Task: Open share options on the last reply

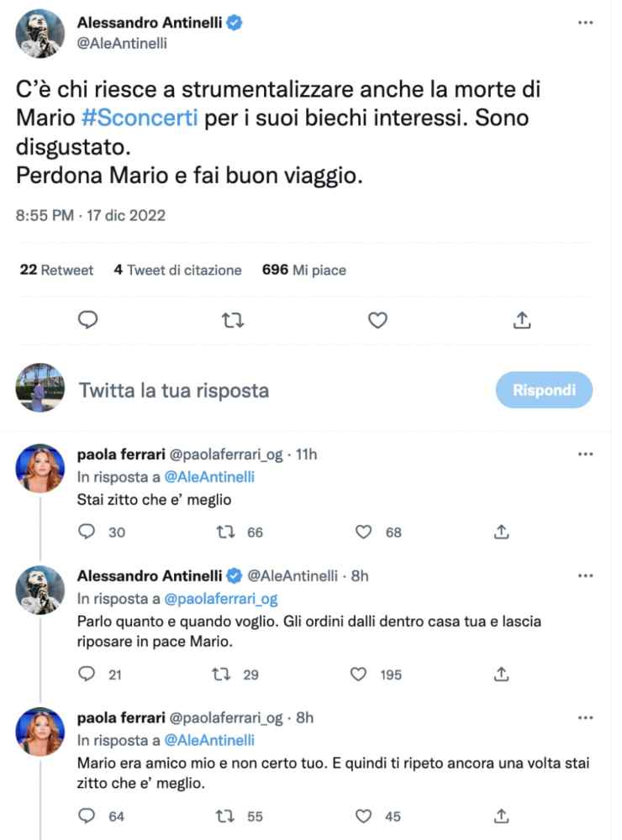Action: (502, 816)
